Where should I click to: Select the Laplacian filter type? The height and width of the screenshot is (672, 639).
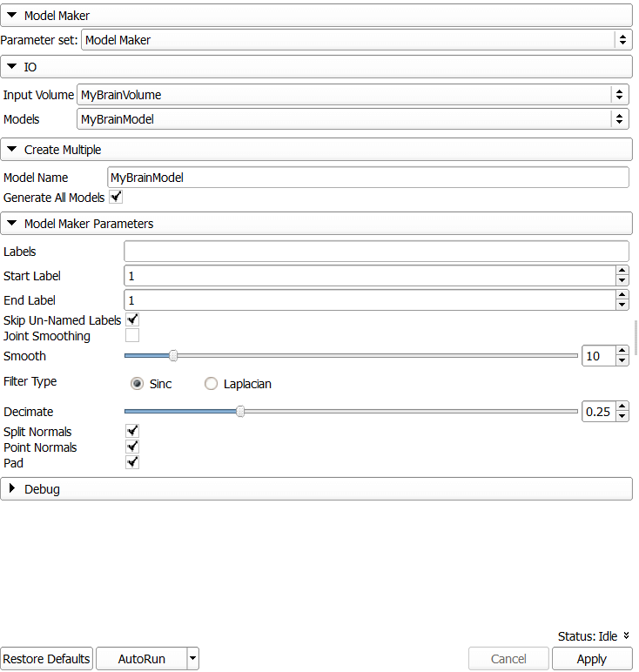[x=211, y=384]
